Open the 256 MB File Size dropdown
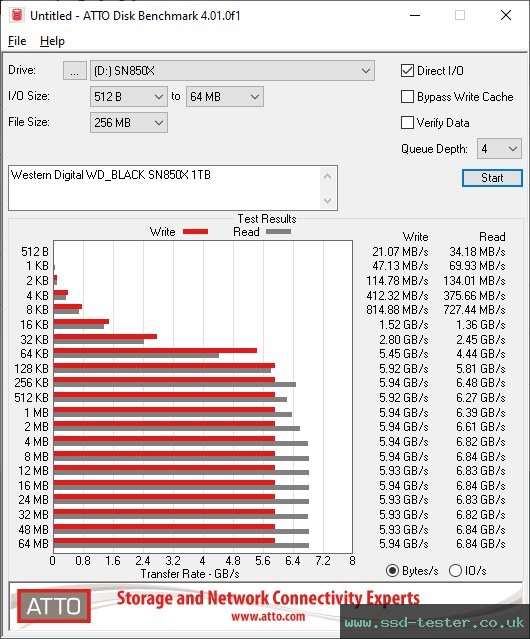 pyautogui.click(x=128, y=123)
